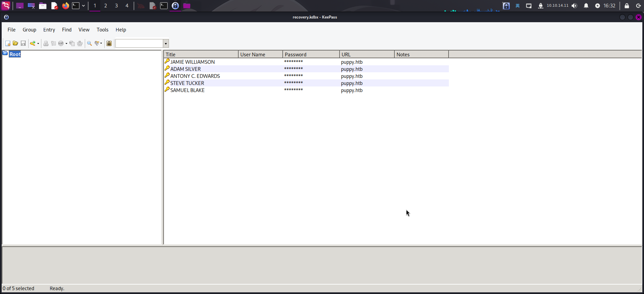Viewport: 644px width, 294px height.
Task: Select the Root group in the tree
Action: (x=15, y=54)
